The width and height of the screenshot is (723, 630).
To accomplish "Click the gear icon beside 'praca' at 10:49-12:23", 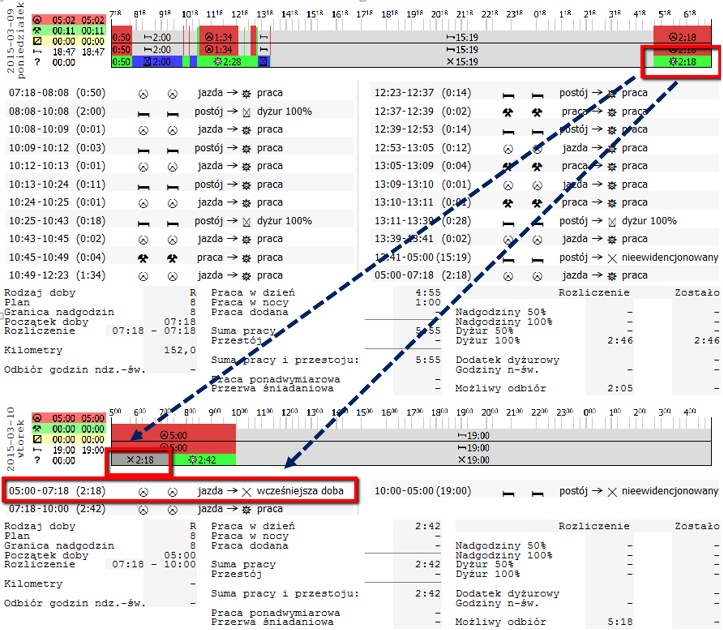I will 247,276.
